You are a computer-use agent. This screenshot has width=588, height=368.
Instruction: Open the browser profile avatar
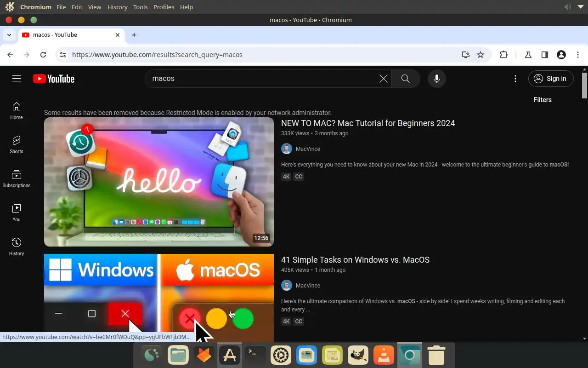pyautogui.click(x=561, y=55)
